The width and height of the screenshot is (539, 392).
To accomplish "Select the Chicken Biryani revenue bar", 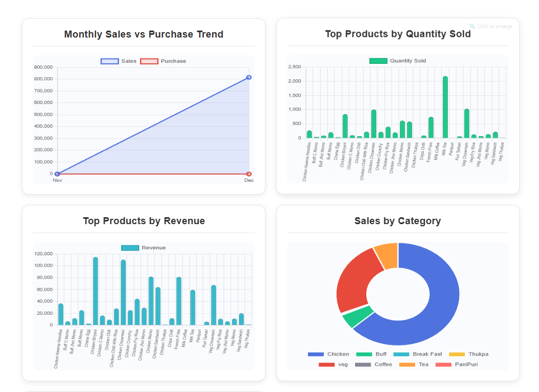I will (x=95, y=290).
